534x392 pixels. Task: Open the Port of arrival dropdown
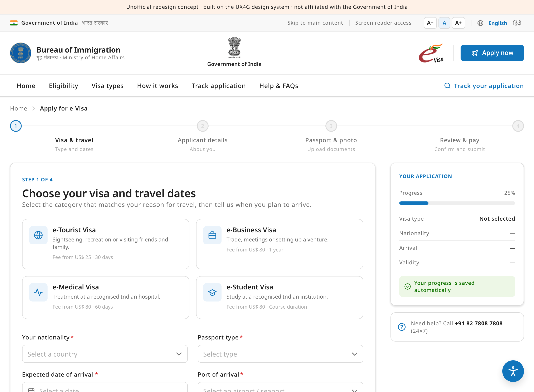pos(280,387)
